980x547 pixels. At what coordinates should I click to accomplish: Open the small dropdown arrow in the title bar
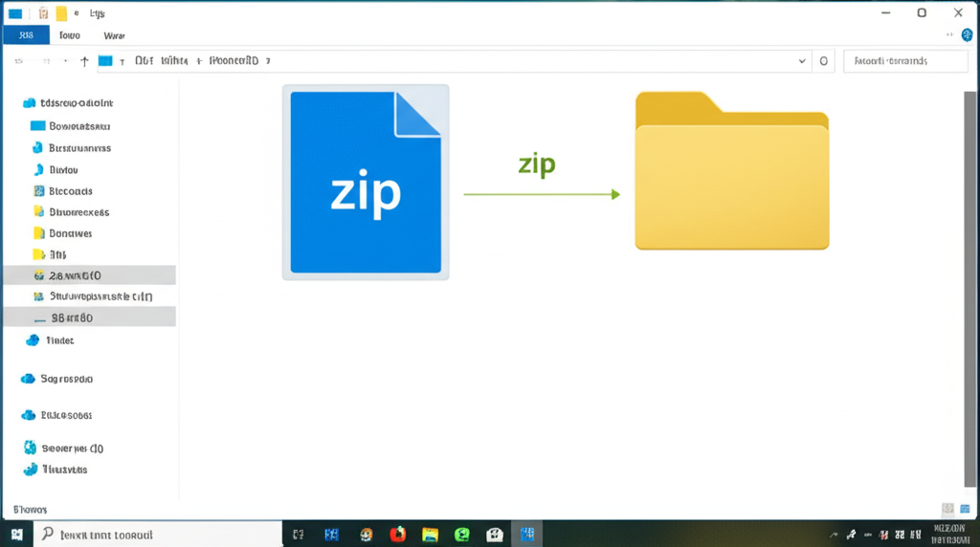tap(76, 13)
